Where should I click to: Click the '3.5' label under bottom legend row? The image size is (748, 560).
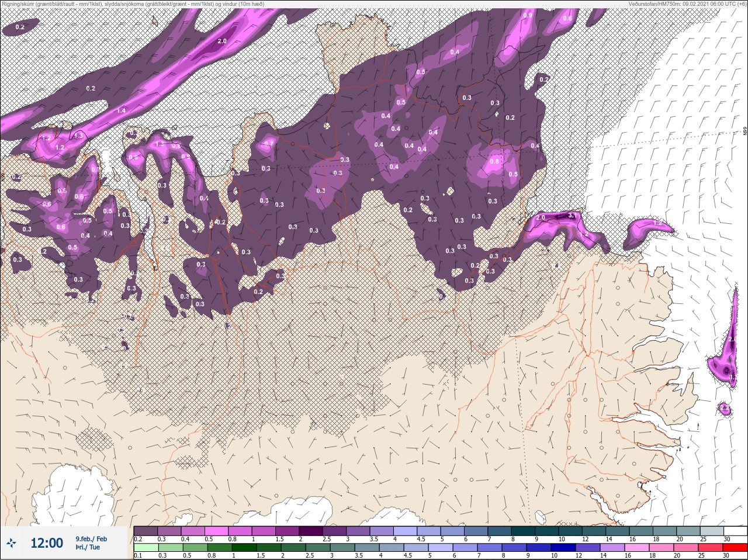[x=359, y=555]
